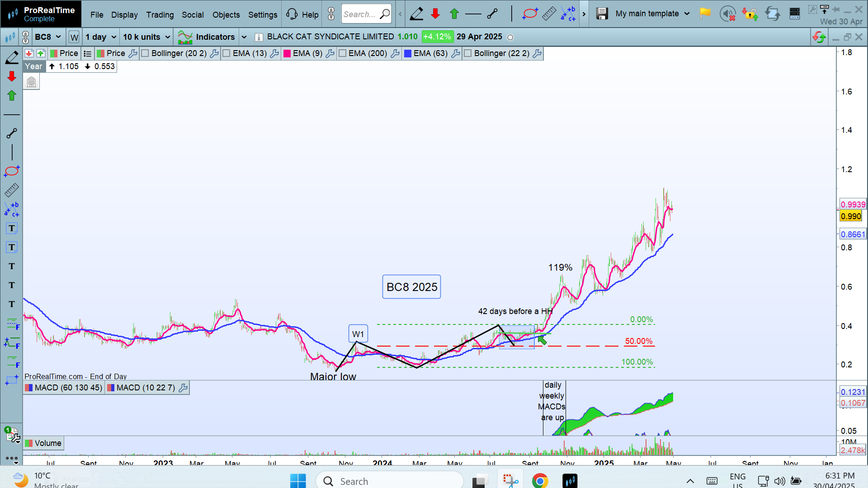Viewport: 868px width, 488px height.
Task: Open the Social menu
Action: coord(193,14)
